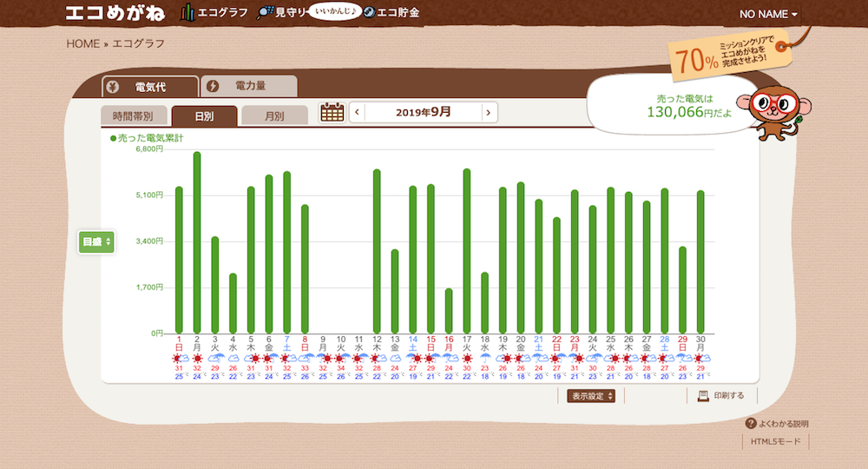
Task: Click the cloud weather icon for day 13
Action: point(395,359)
